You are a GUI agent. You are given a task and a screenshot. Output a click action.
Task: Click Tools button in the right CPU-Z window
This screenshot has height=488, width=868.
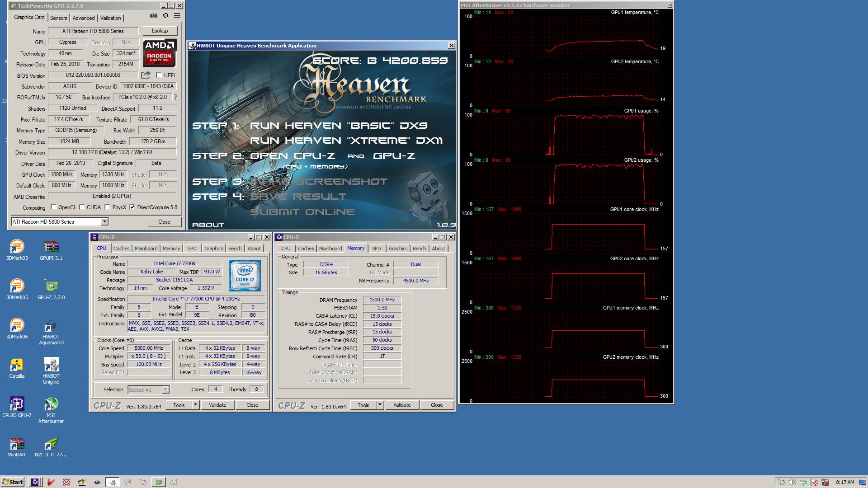pos(363,405)
